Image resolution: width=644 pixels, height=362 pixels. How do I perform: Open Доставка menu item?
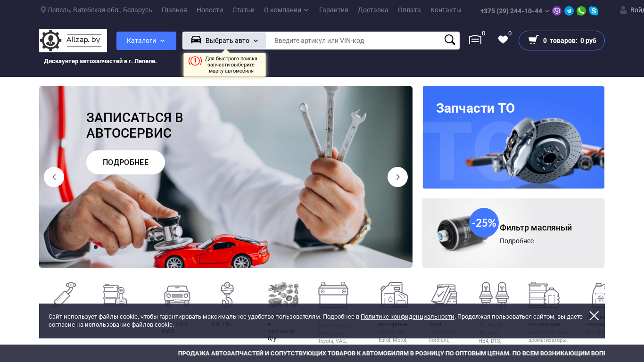(373, 10)
